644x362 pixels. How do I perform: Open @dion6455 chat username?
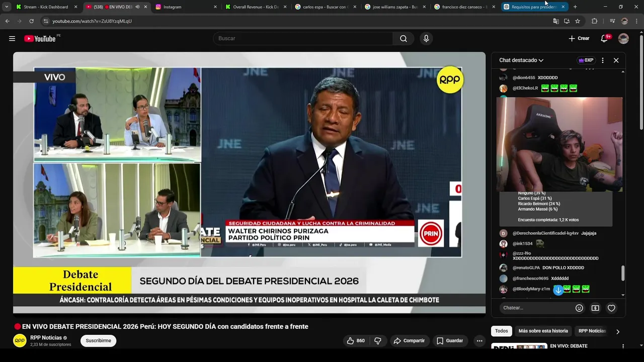[x=523, y=78]
